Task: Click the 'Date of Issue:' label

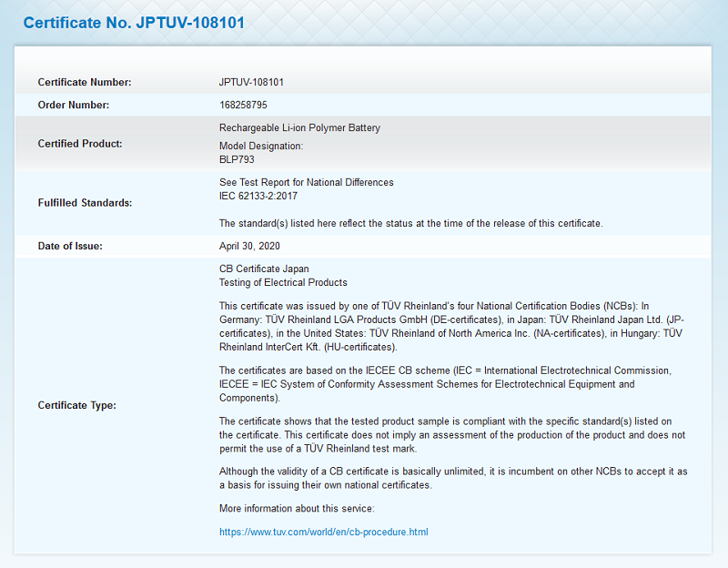Action: [70, 246]
